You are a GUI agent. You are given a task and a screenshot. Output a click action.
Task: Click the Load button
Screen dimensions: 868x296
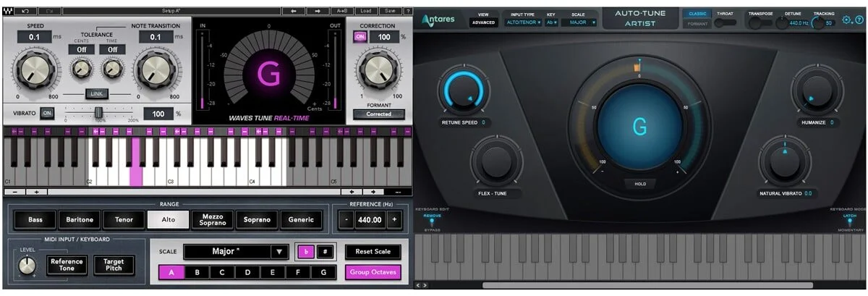point(365,12)
